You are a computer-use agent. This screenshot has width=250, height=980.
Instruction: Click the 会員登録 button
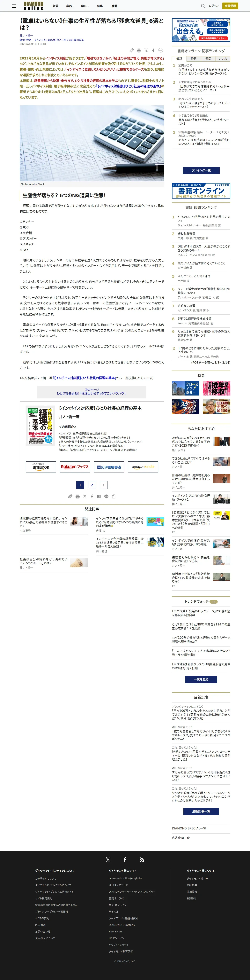(x=230, y=6)
